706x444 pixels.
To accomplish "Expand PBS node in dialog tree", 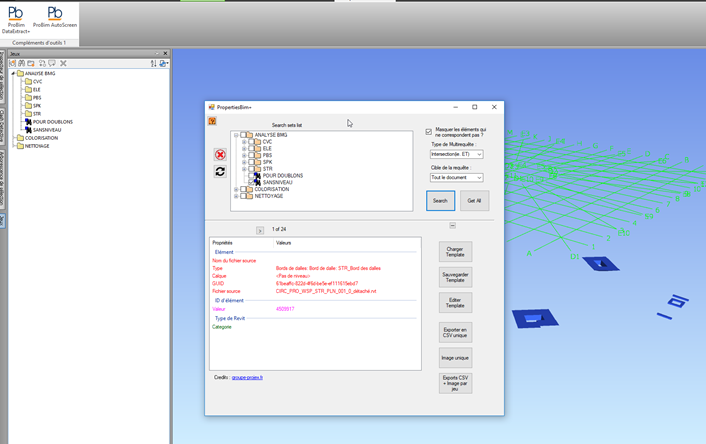I will pyautogui.click(x=244, y=155).
